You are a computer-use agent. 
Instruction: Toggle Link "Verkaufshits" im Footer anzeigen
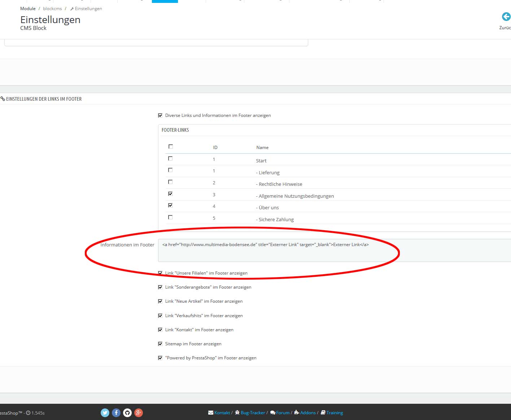[160, 316]
